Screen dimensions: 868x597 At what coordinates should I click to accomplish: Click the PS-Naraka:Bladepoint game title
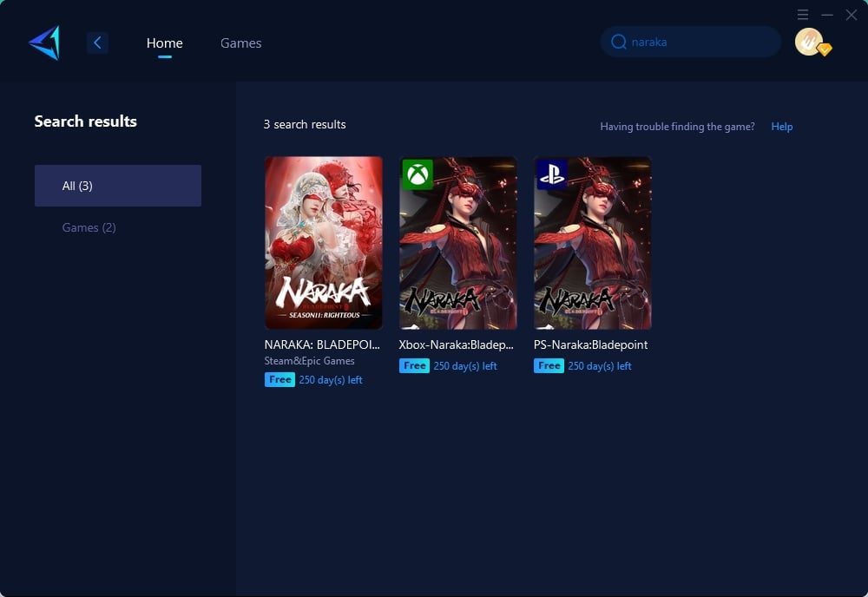[x=590, y=344]
